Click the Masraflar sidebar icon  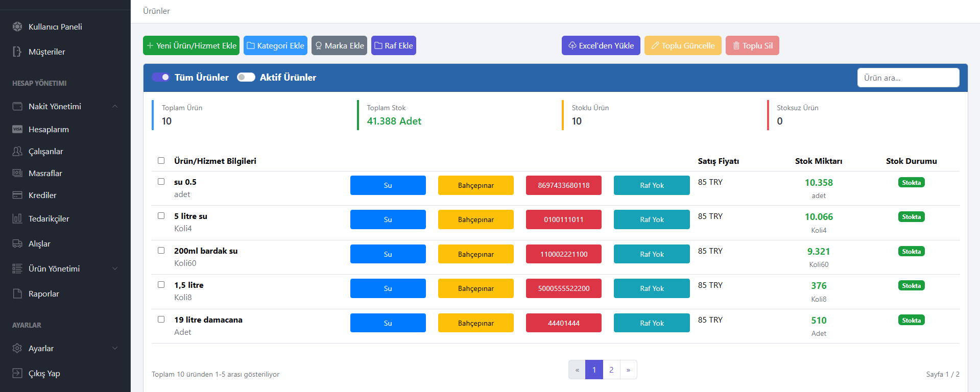[17, 173]
